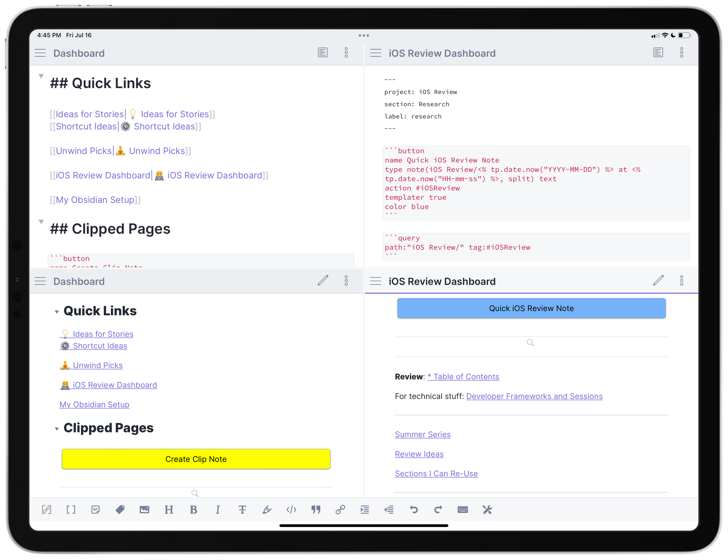Image resolution: width=728 pixels, height=560 pixels.
Task: Open Summer Series link
Action: click(x=423, y=434)
